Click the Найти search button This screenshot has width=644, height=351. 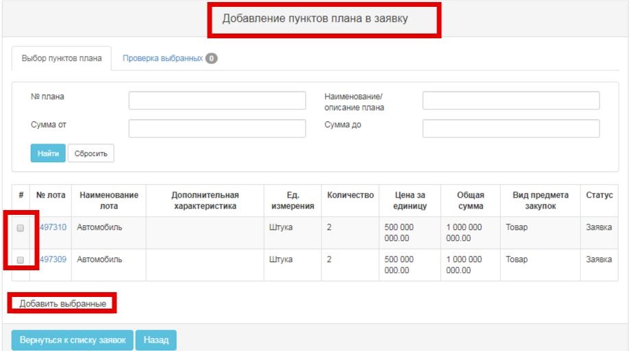(x=48, y=153)
